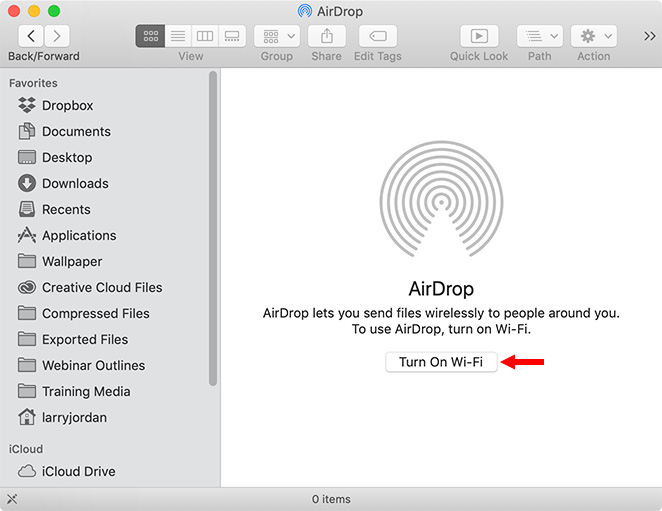
Task: Click the Compressed Files folder icon
Action: (x=27, y=313)
